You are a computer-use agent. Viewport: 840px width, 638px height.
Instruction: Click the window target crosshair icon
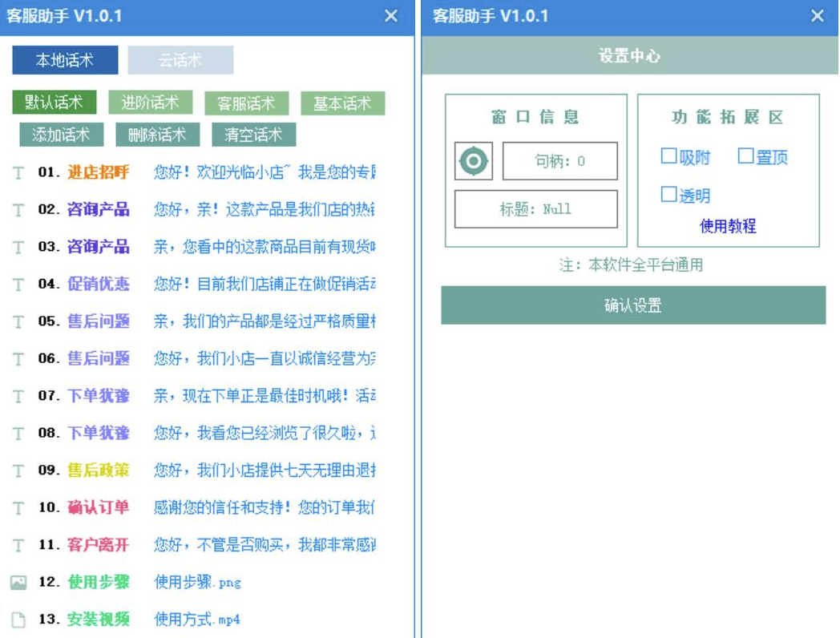[x=473, y=161]
